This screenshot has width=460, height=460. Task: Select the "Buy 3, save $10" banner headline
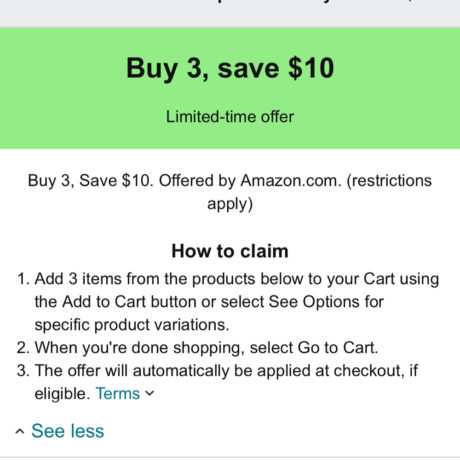(x=230, y=68)
